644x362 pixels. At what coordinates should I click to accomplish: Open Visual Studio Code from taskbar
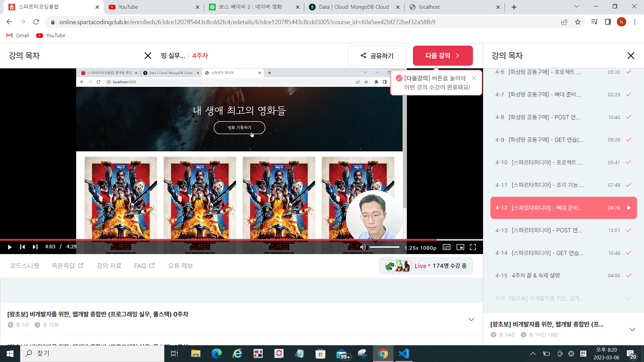pos(404,354)
